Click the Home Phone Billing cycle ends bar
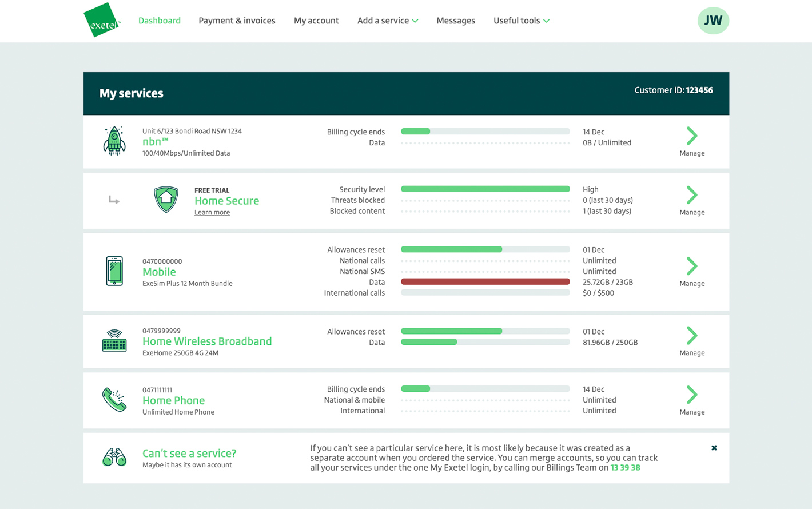The height and width of the screenshot is (509, 812). pyautogui.click(x=485, y=389)
